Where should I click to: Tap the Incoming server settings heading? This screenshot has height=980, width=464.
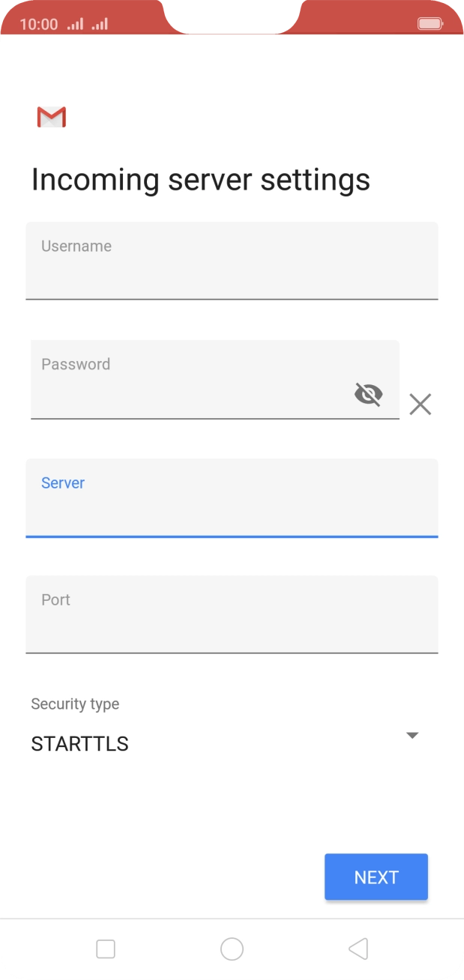pyautogui.click(x=200, y=180)
